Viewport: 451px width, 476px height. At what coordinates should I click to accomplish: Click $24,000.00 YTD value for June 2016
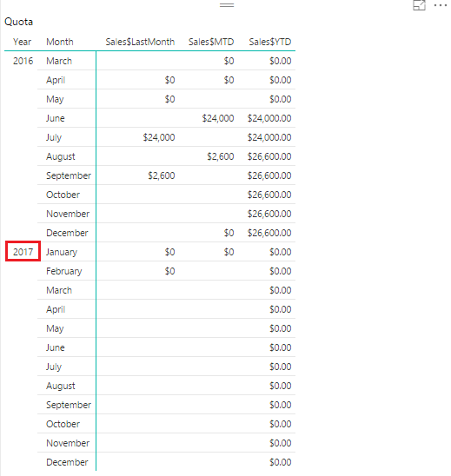click(269, 118)
